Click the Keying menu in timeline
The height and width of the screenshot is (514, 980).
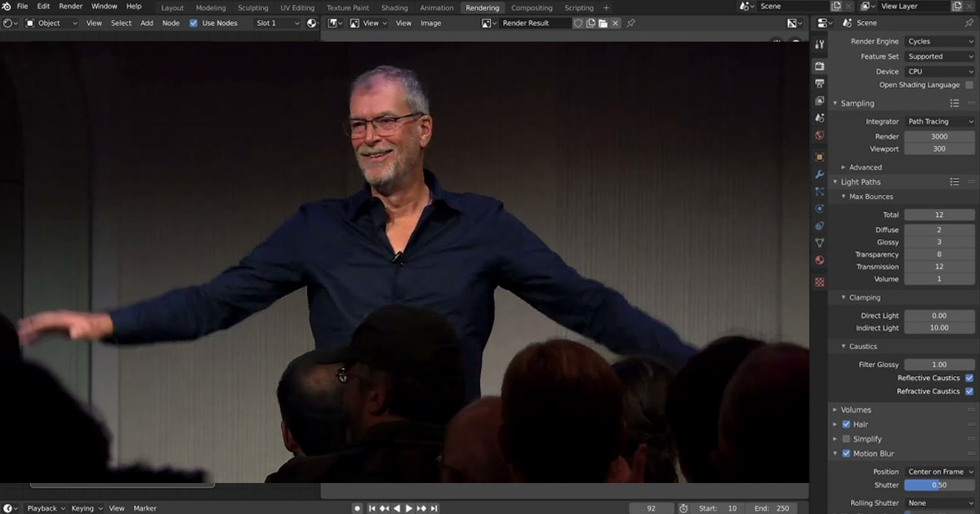pyautogui.click(x=83, y=508)
